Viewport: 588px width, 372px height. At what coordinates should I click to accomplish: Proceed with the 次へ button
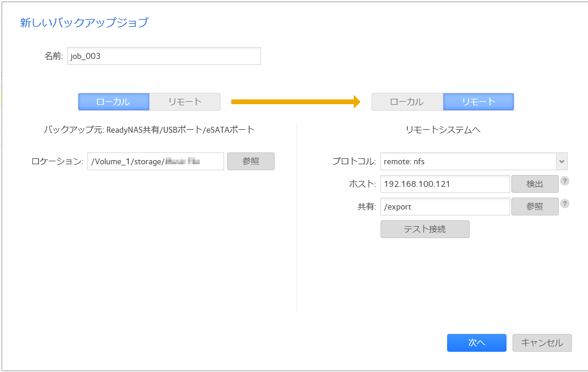coord(476,343)
